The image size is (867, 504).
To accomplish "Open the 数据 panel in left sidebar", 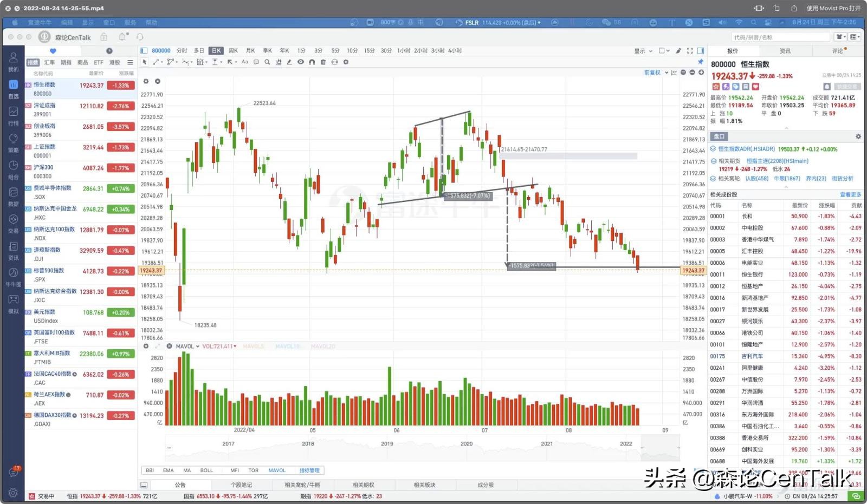I will pyautogui.click(x=14, y=195).
